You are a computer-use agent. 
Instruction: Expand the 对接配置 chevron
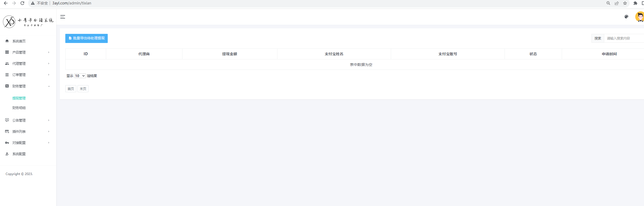(49, 143)
